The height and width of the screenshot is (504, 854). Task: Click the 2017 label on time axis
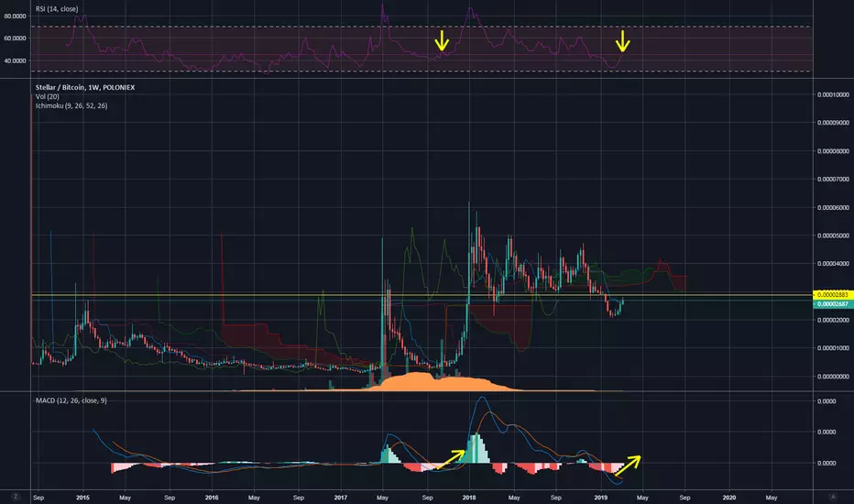[x=340, y=498]
